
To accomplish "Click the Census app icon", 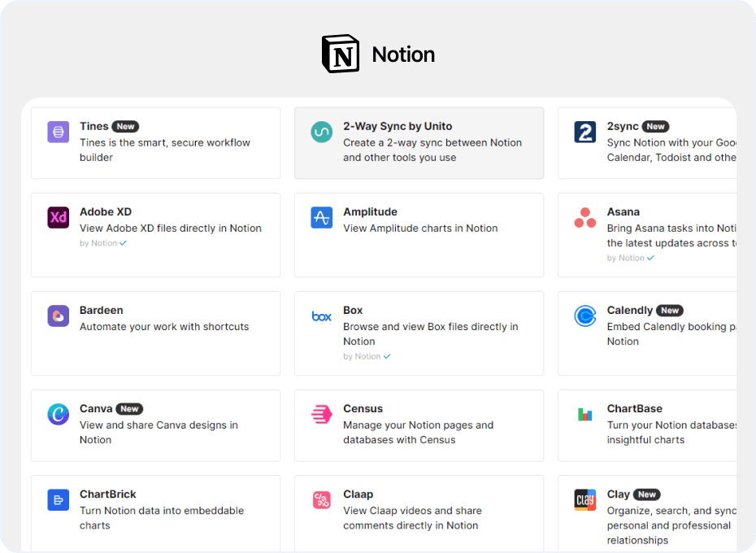I will (x=322, y=414).
